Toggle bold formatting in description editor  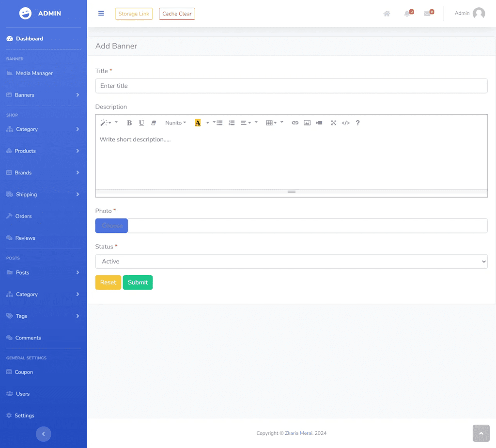pyautogui.click(x=129, y=123)
